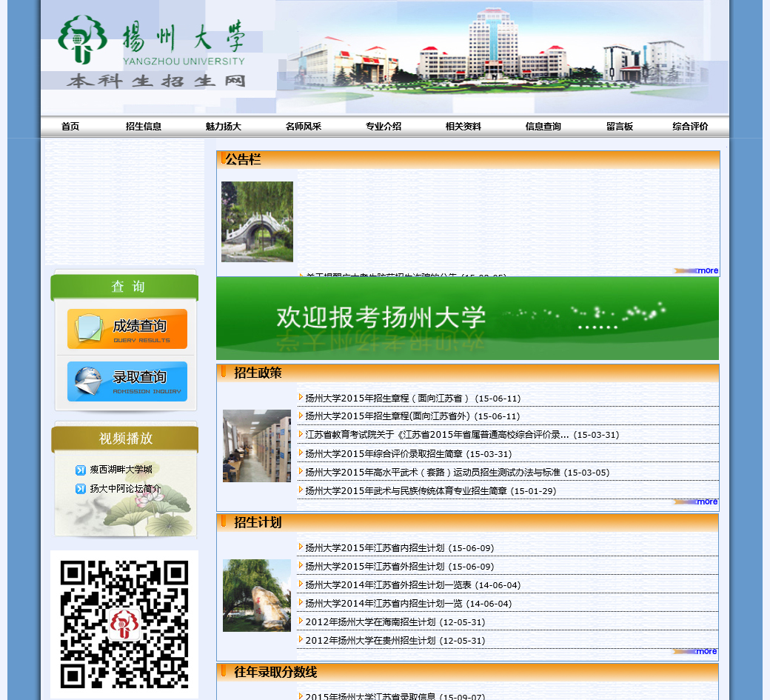The height and width of the screenshot is (700, 770).
Task: Open 扬州大学2015年综合评价录取招生简章
Action: [x=409, y=454]
